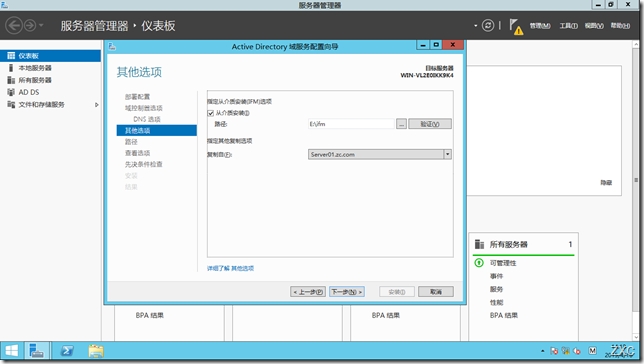The width and height of the screenshot is (644, 364).
Task: Click the Windows Start button
Action: [x=12, y=351]
